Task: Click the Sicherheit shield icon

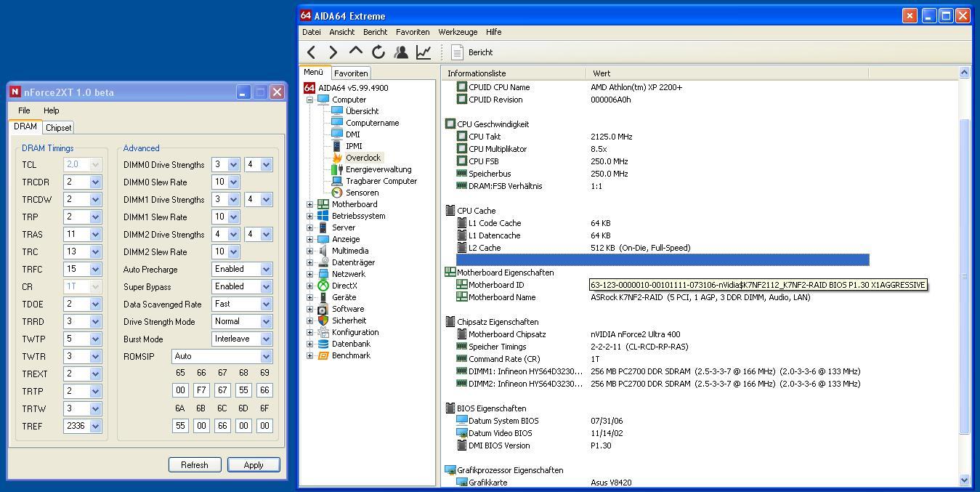Action: [323, 320]
